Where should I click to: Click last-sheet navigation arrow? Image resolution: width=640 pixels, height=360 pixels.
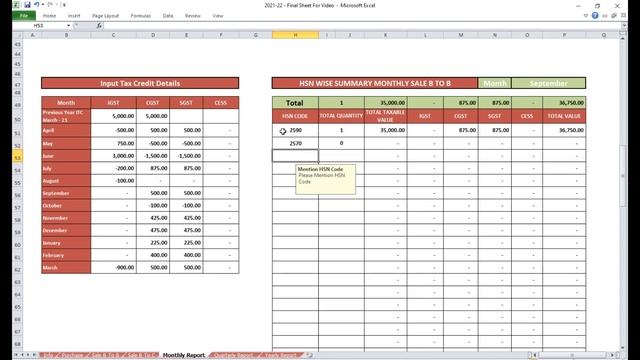(34, 355)
